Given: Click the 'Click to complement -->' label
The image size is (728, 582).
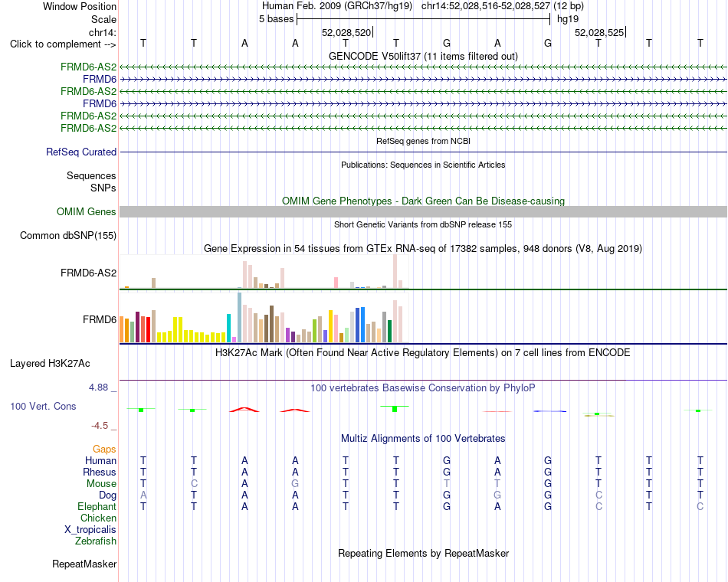Looking at the screenshot, I should click(63, 44).
